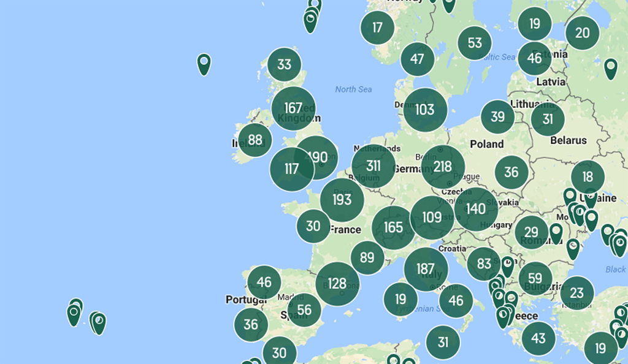This screenshot has height=364, width=628.
Task: Open the 56 cluster over Spain
Action: tap(305, 309)
